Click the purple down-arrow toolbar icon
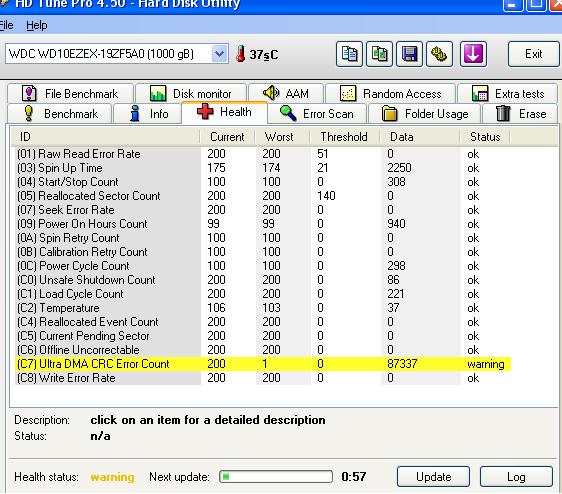The width and height of the screenshot is (562, 494). tap(473, 54)
